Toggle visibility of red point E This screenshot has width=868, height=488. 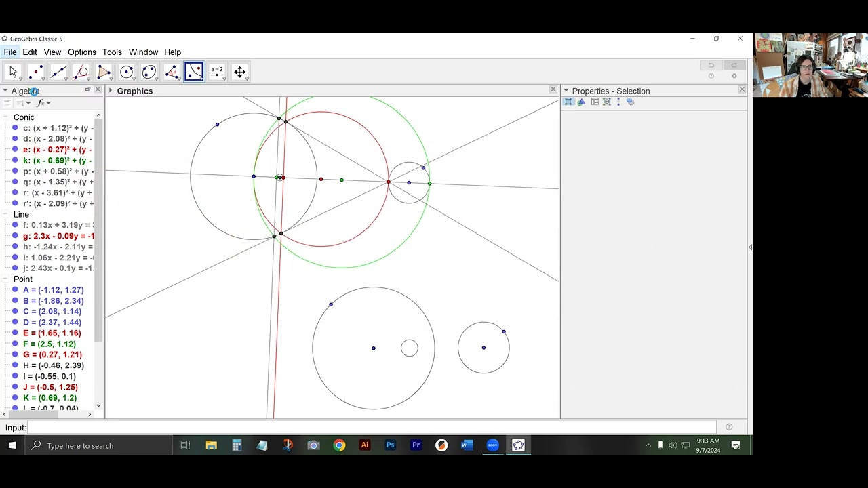click(x=15, y=333)
